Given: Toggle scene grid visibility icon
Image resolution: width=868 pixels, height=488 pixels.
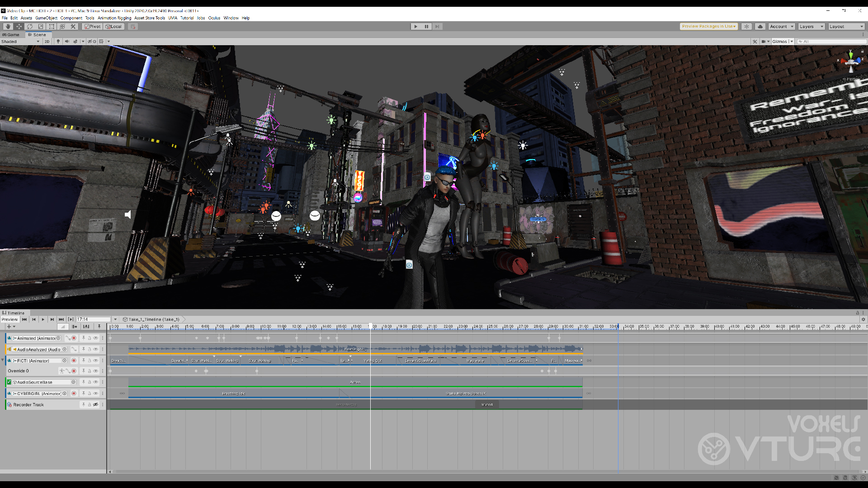Looking at the screenshot, I should pyautogui.click(x=101, y=42).
